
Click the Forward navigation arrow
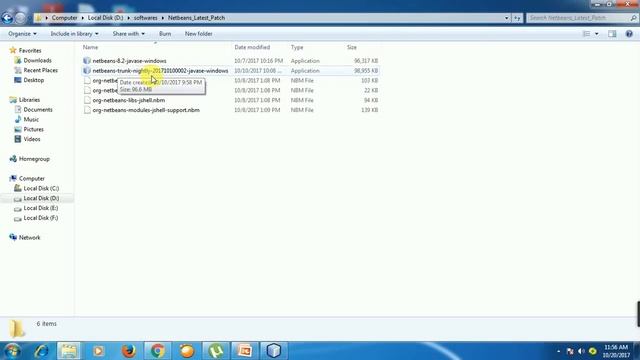20,18
